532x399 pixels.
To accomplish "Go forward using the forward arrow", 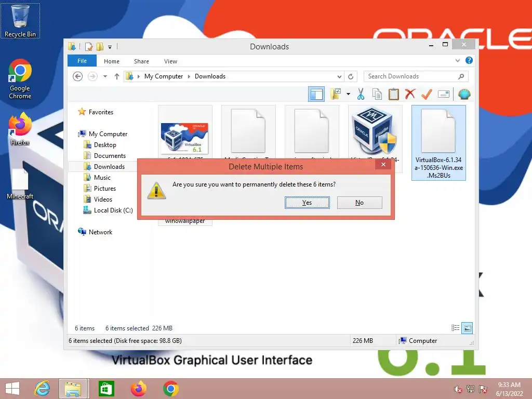I will [x=92, y=76].
